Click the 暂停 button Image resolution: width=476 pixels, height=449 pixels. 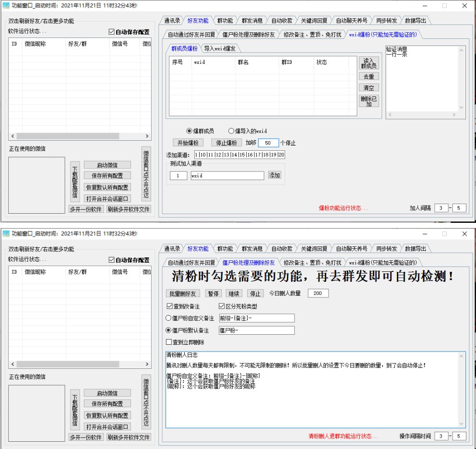point(213,293)
